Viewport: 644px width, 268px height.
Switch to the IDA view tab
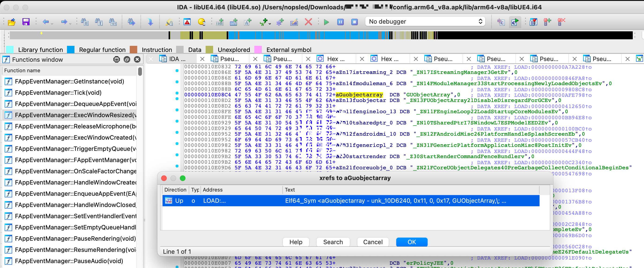point(177,59)
